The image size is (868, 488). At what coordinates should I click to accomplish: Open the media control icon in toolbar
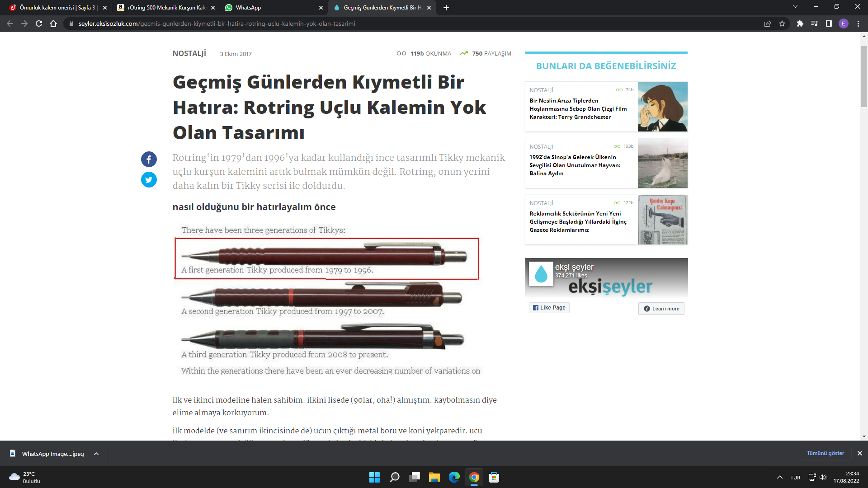pos(814,23)
